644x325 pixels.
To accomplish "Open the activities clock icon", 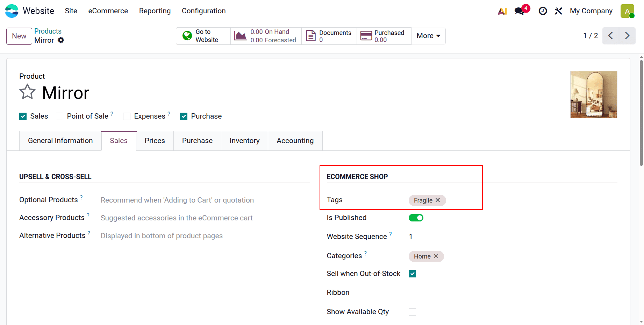I will click(x=543, y=11).
